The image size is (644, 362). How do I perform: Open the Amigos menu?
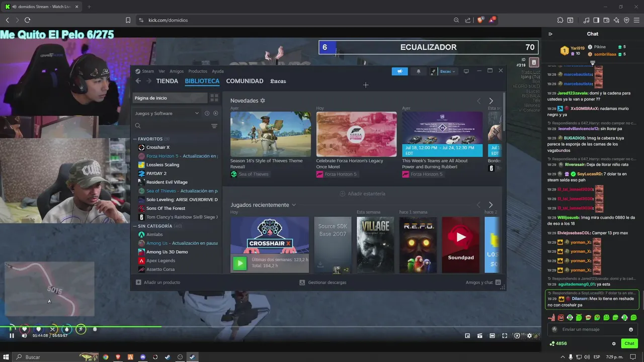point(177,71)
